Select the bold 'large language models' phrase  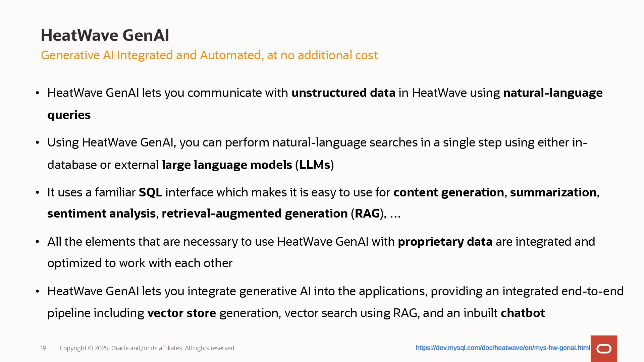pyautogui.click(x=227, y=165)
